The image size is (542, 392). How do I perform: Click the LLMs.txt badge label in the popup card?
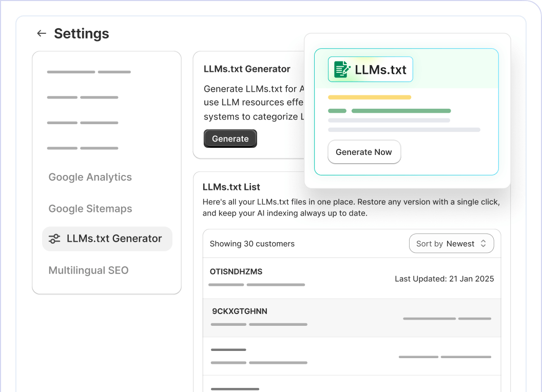click(x=380, y=69)
